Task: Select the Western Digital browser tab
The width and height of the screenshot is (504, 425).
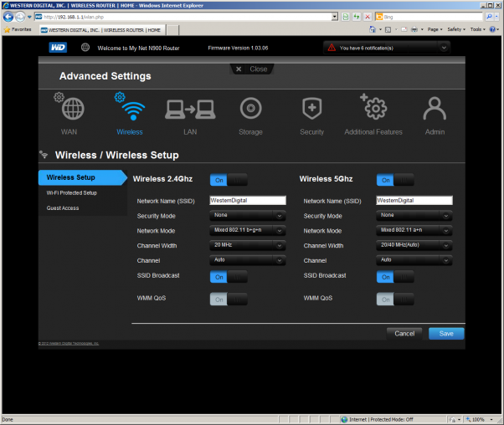Action: point(102,30)
